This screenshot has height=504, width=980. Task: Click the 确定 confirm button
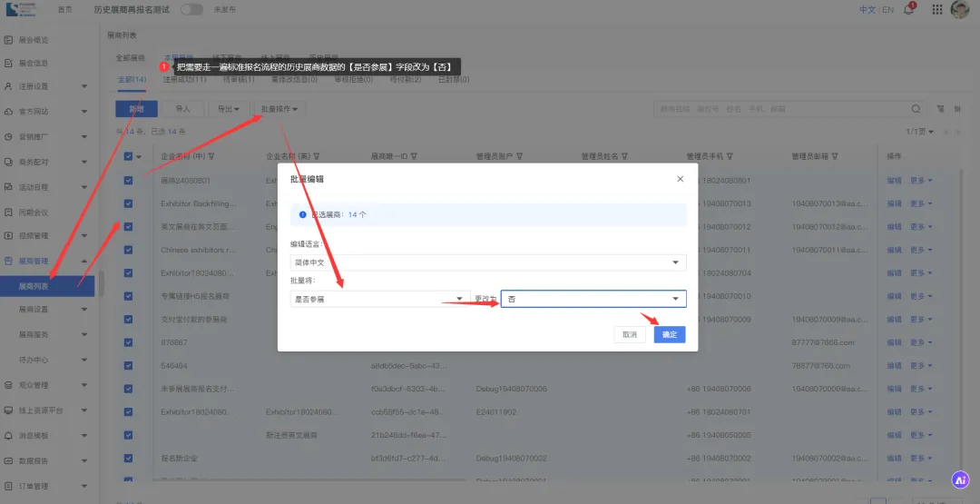[670, 334]
